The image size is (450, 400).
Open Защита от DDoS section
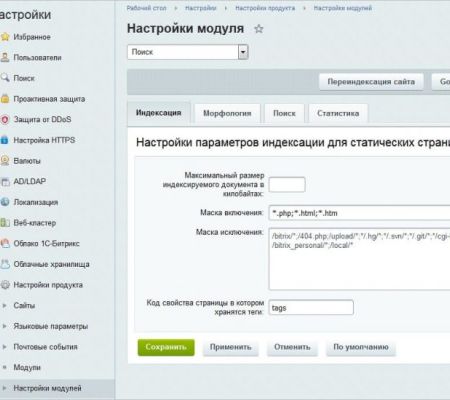tap(42, 119)
